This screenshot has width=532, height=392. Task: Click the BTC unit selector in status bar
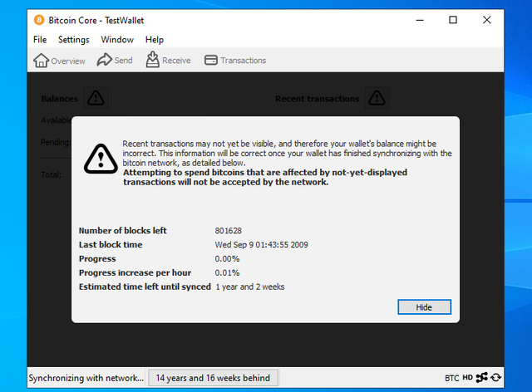coord(452,378)
